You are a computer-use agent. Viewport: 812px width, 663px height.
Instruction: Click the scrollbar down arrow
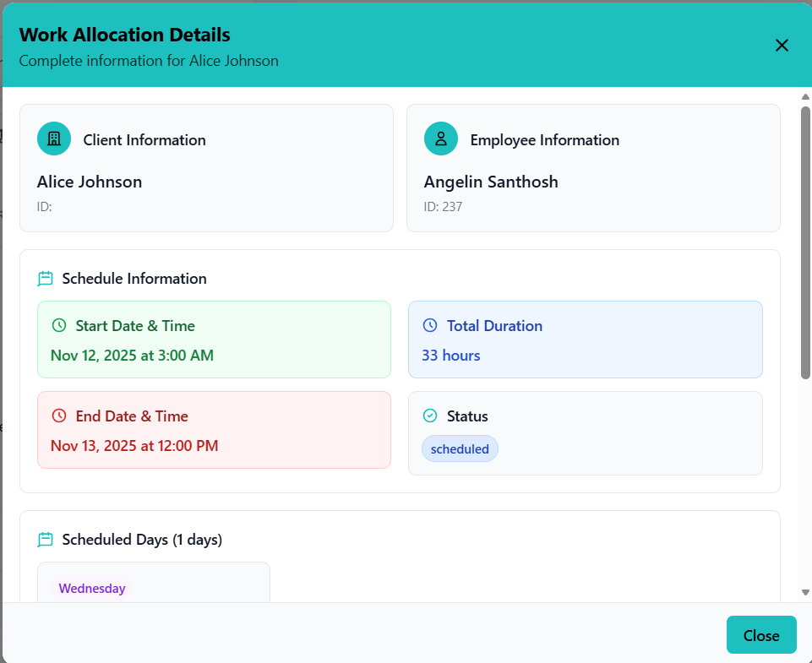click(x=805, y=592)
